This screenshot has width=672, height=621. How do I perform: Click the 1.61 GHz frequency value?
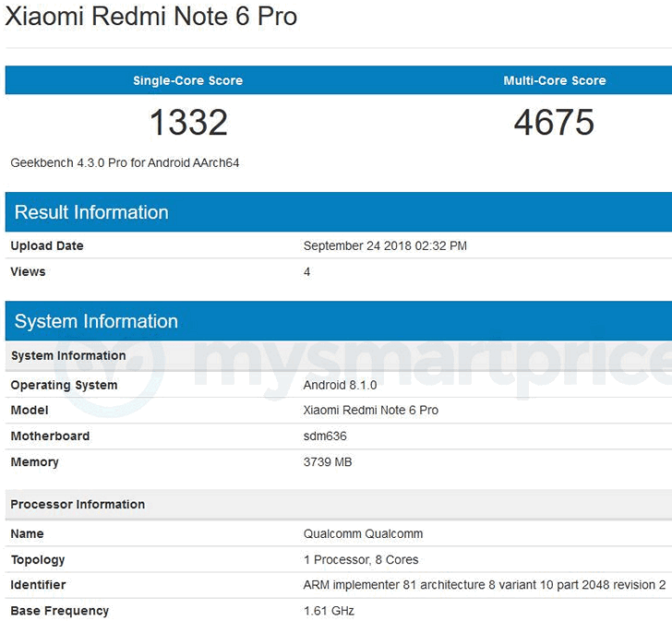click(329, 611)
